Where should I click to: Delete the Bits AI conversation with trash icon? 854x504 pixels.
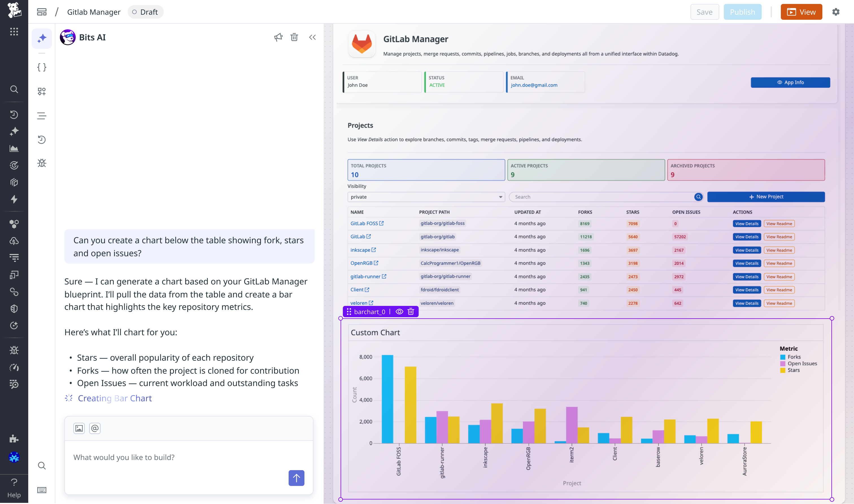click(294, 37)
